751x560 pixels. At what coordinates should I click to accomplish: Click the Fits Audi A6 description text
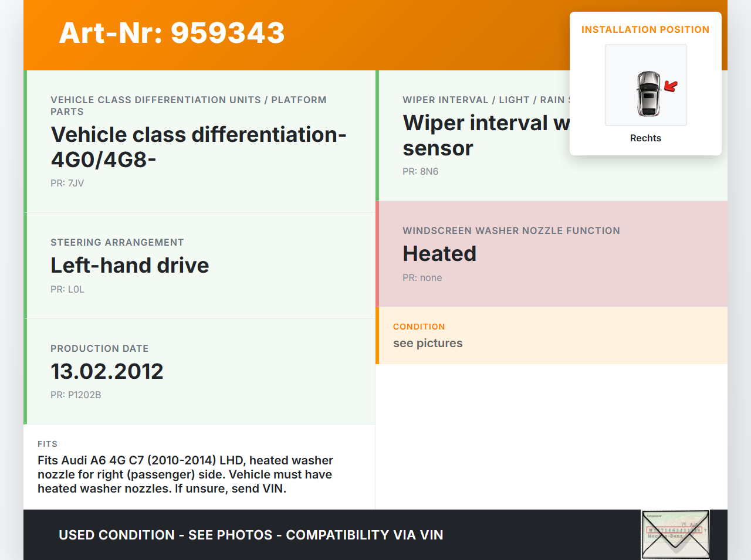click(x=185, y=474)
